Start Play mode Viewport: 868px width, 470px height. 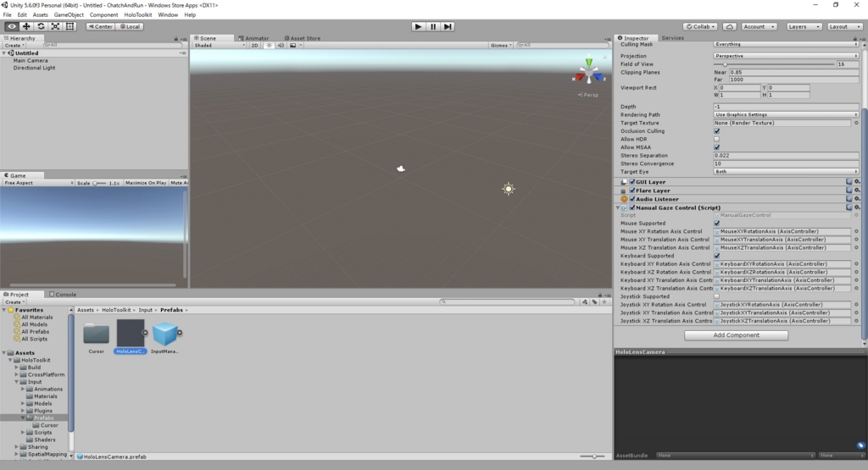click(418, 26)
